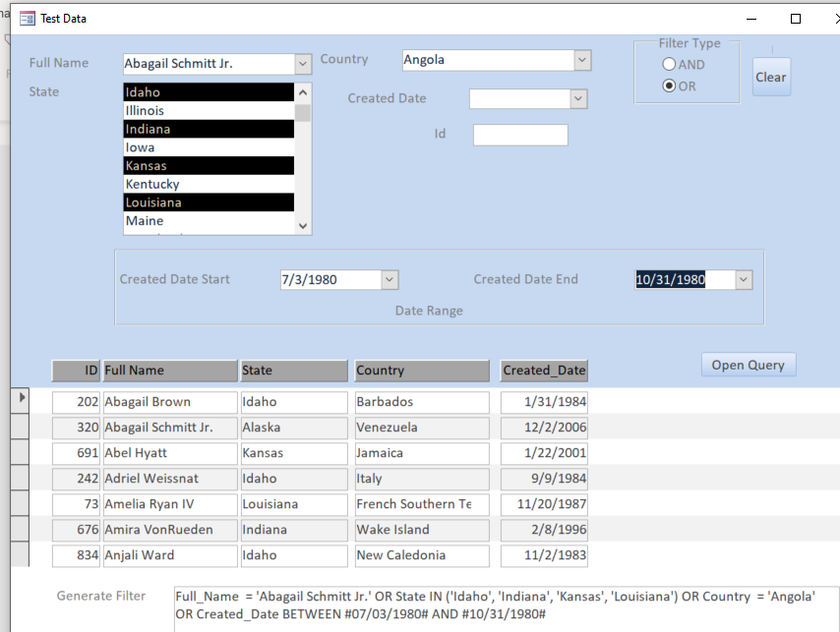The width and height of the screenshot is (840, 632).
Task: Click the Created Date End field 10/31/1980
Action: [x=686, y=279]
